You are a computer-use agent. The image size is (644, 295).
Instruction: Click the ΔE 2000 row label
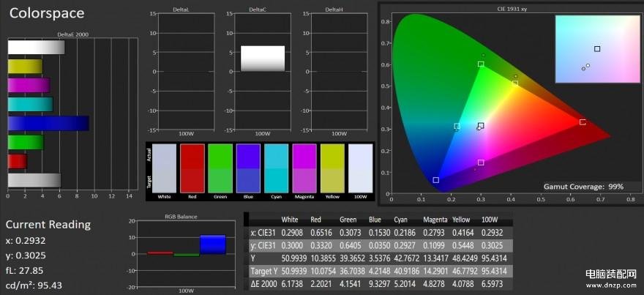(263, 284)
